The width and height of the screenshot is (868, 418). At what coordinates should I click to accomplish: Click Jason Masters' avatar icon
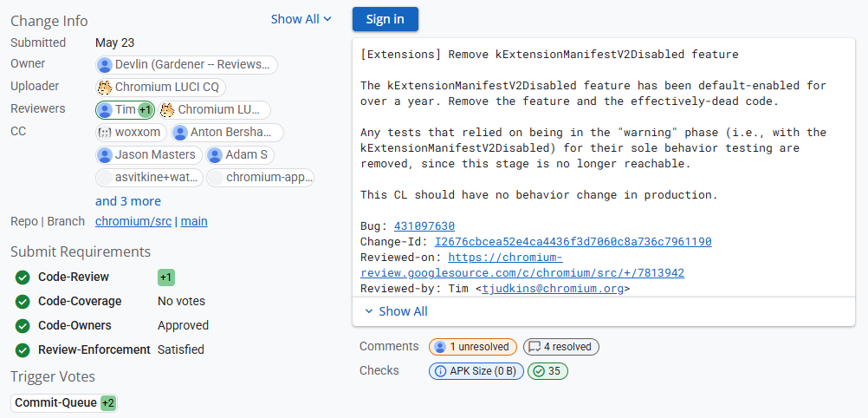coord(104,154)
